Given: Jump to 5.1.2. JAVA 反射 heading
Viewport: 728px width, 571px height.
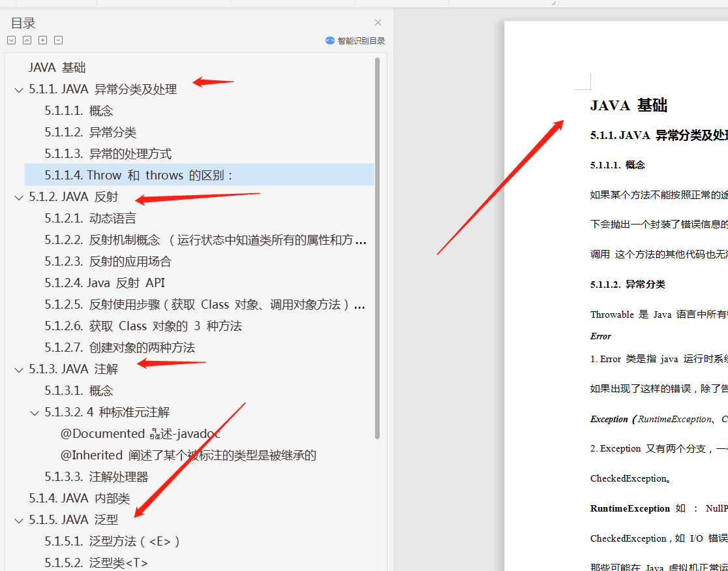Looking at the screenshot, I should coord(73,196).
